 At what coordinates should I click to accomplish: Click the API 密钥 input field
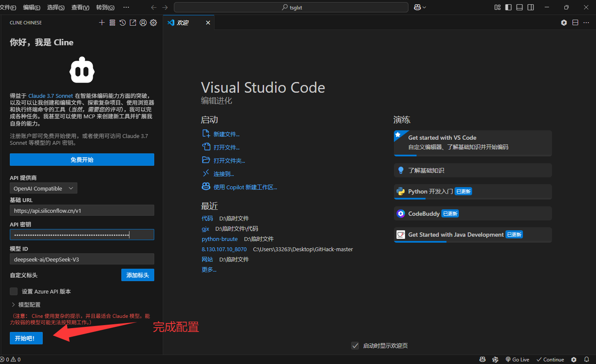[x=82, y=235]
